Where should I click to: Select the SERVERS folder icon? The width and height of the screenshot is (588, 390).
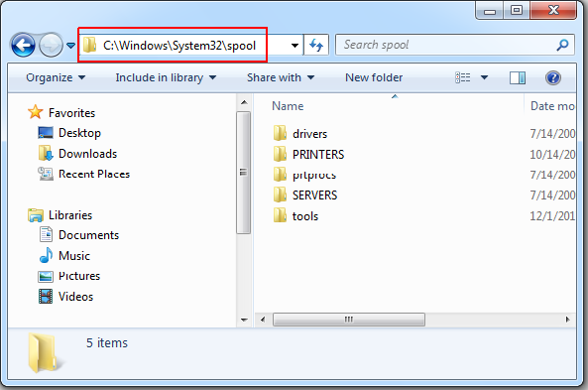pyautogui.click(x=280, y=195)
